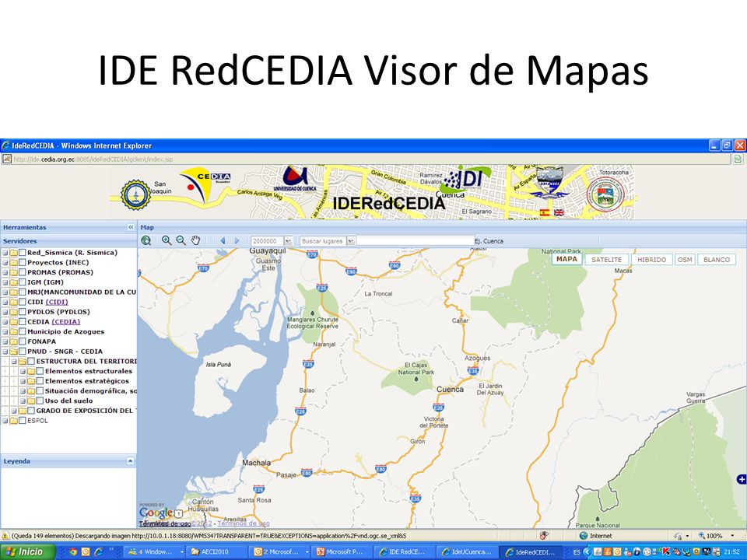Select the ESPOL tree entry

tap(37, 421)
